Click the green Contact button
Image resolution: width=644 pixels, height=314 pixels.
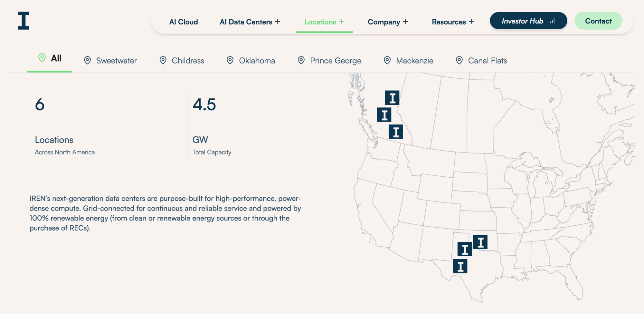(x=598, y=21)
